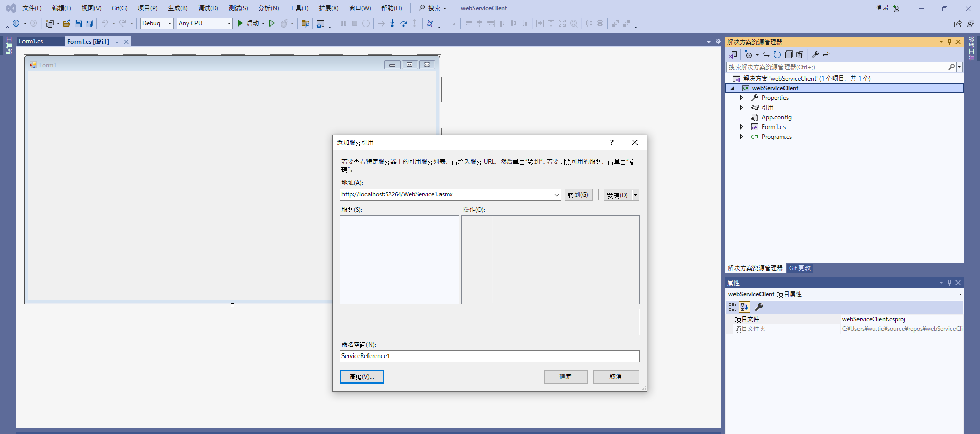Open the 项目(P) menu

pos(148,8)
